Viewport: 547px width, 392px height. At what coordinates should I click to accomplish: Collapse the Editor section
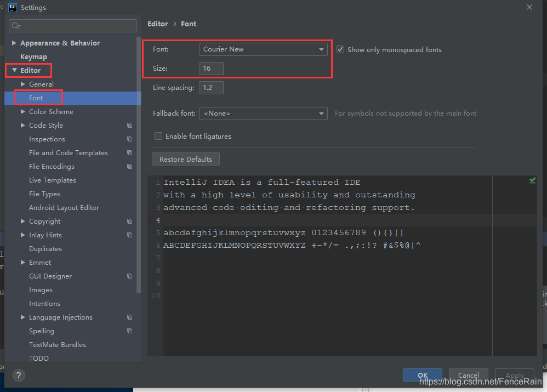pyautogui.click(x=14, y=70)
